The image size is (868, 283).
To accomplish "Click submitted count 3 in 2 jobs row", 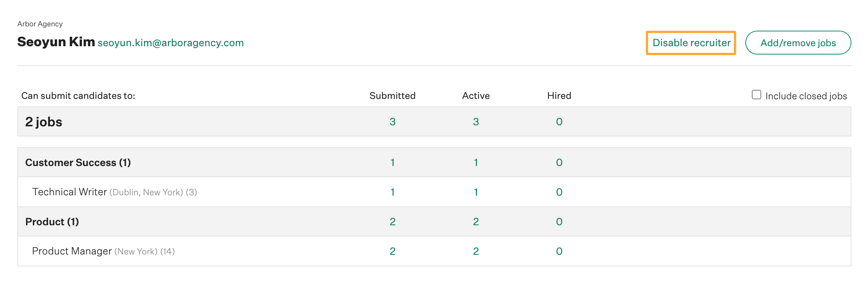I will point(393,122).
